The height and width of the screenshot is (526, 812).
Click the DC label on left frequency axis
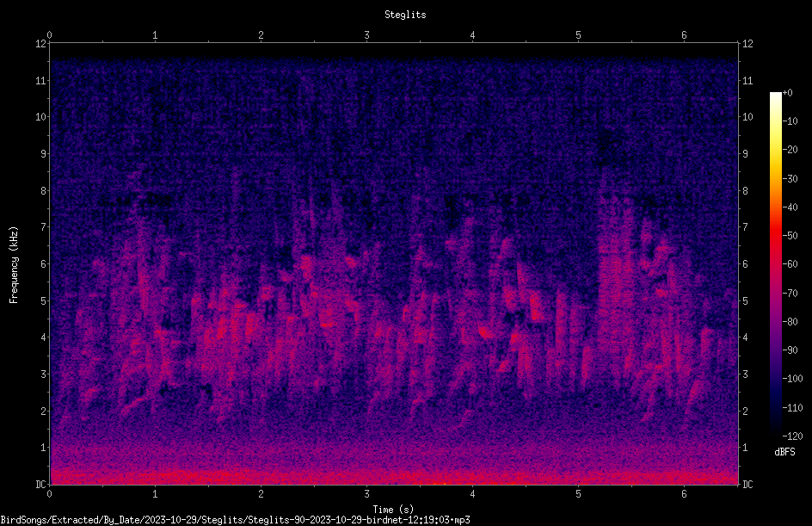pos(41,485)
